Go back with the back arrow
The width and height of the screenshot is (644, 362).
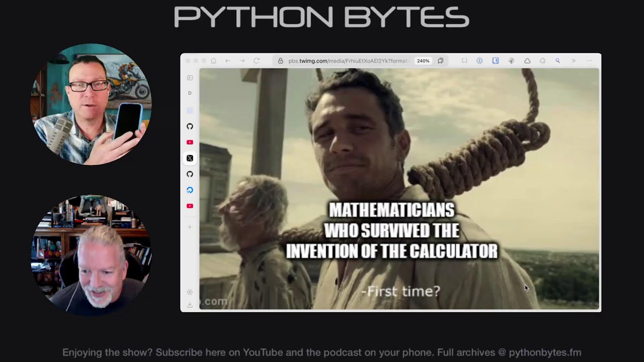click(227, 61)
